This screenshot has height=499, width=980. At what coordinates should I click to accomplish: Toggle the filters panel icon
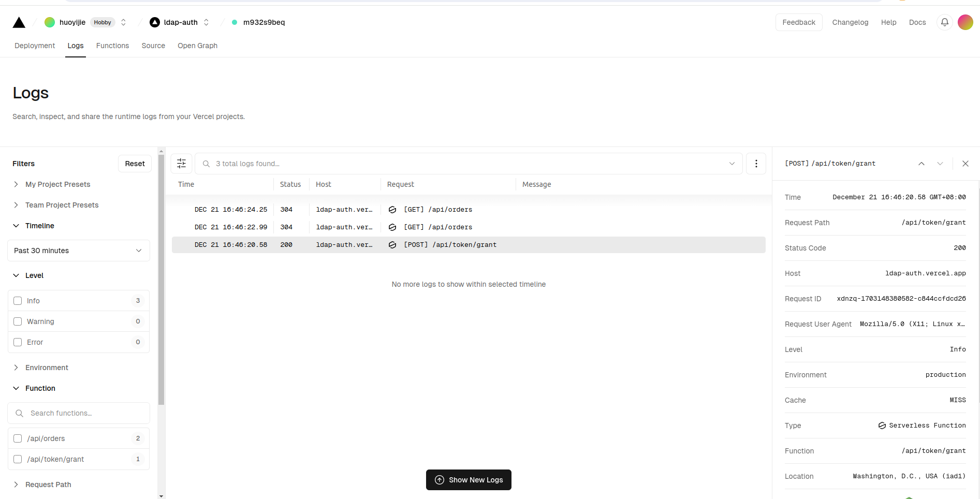[182, 164]
